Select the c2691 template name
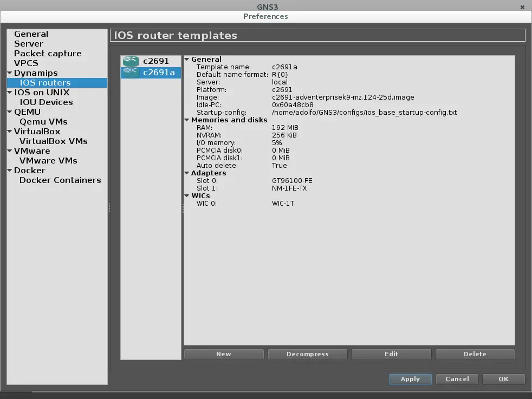Viewport: 532px width, 399px height. pyautogui.click(x=155, y=61)
